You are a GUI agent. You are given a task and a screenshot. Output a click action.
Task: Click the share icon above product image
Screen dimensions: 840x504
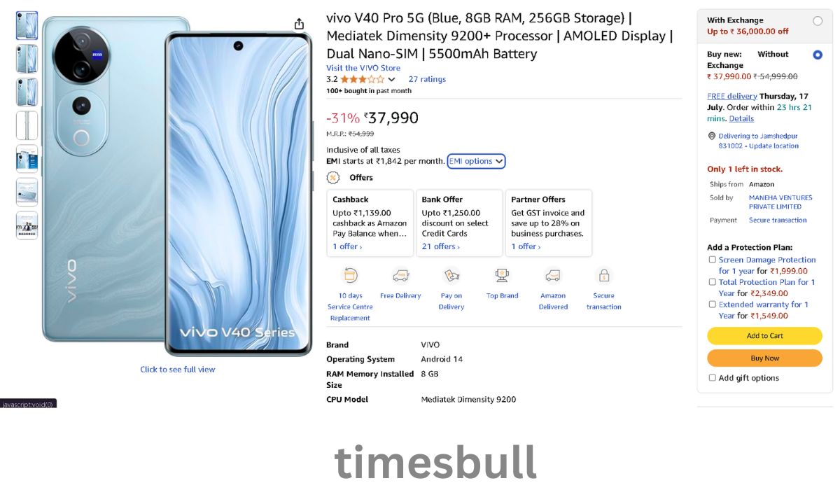pyautogui.click(x=299, y=24)
